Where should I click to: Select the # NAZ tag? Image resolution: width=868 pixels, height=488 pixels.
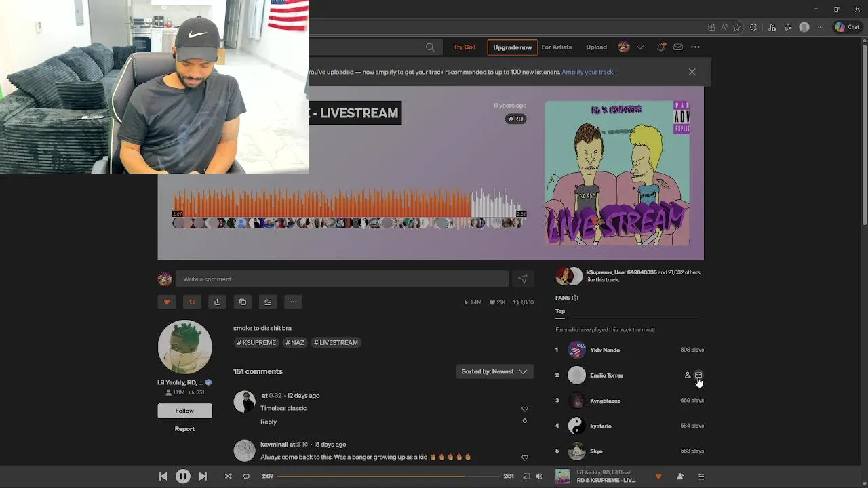[295, 343]
